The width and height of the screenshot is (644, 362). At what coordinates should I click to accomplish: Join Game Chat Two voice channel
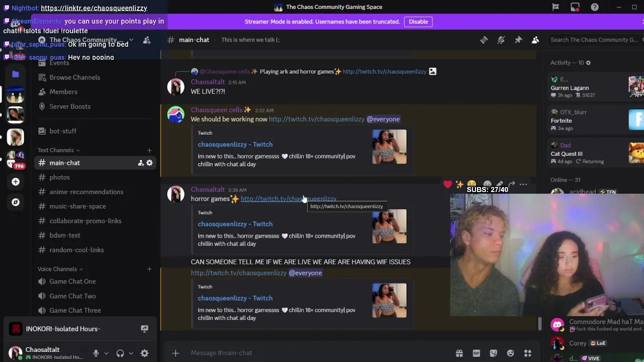[x=72, y=296]
